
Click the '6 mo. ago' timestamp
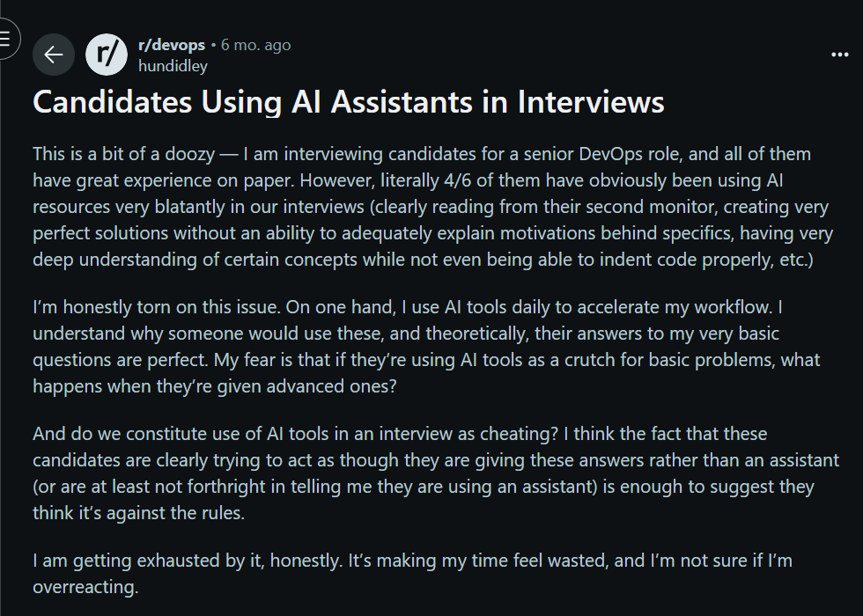tap(256, 45)
